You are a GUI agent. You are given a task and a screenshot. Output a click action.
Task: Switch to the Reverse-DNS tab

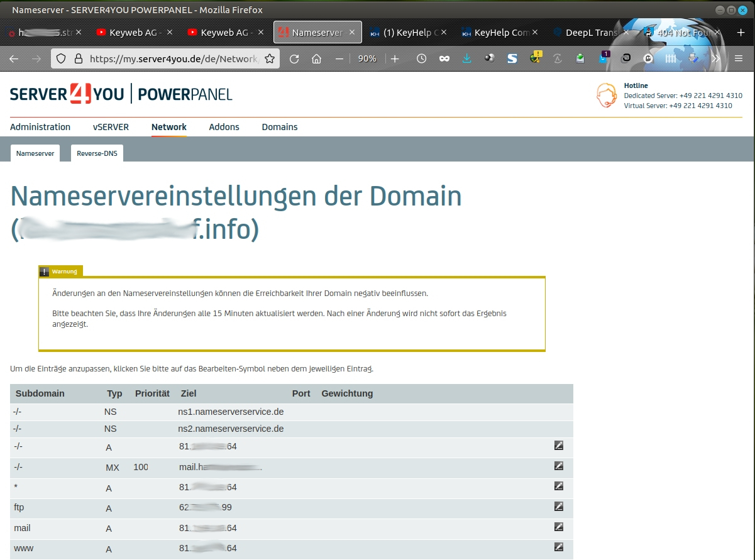click(97, 153)
